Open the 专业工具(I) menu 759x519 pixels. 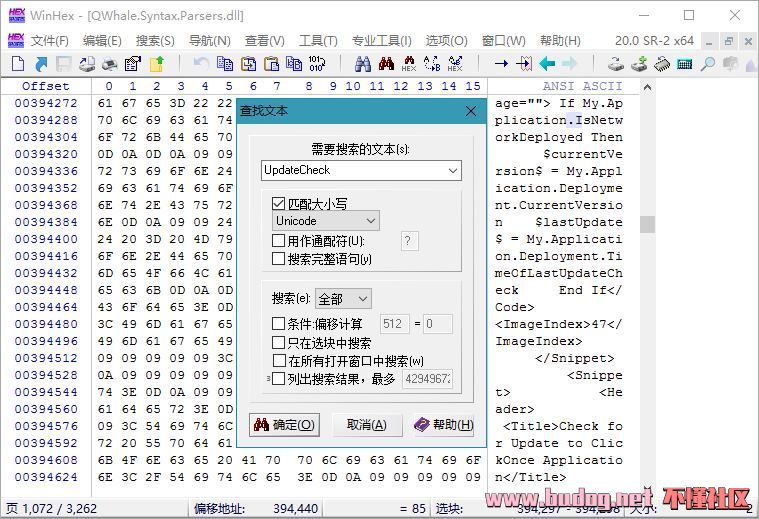[381, 41]
